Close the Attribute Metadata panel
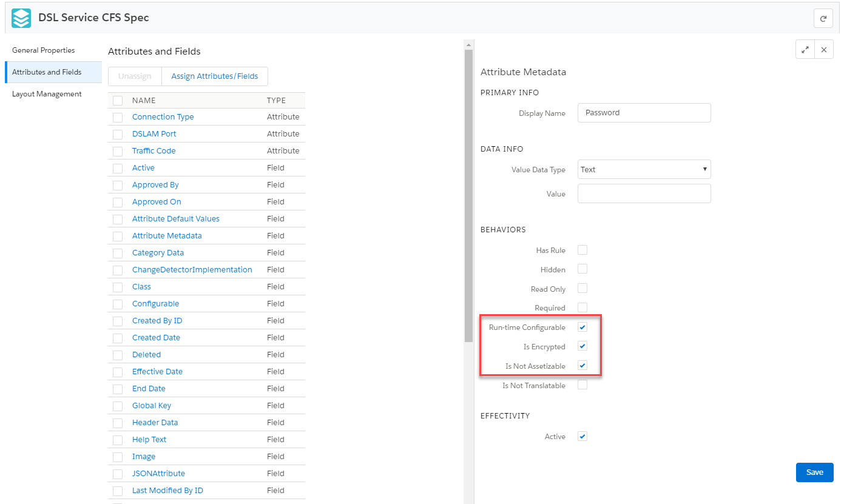 tap(823, 50)
